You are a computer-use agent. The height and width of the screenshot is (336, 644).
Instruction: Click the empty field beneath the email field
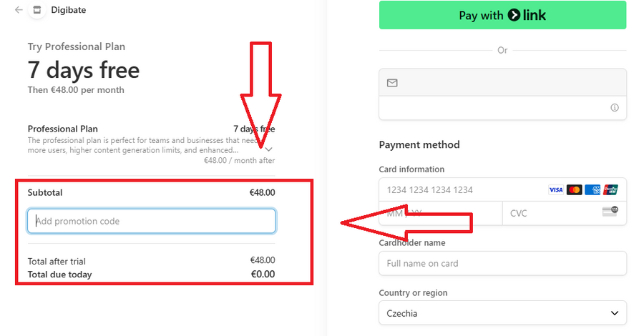(494, 108)
